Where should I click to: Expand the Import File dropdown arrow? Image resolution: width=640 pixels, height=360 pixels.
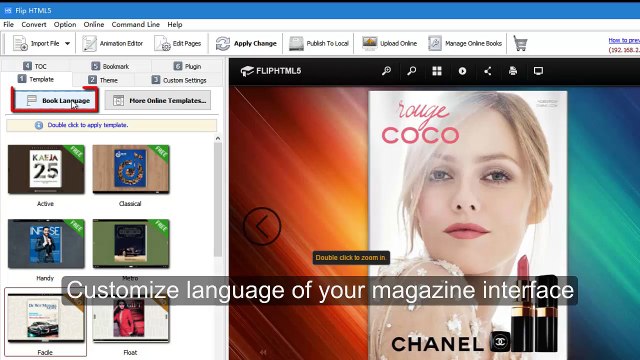[67, 43]
